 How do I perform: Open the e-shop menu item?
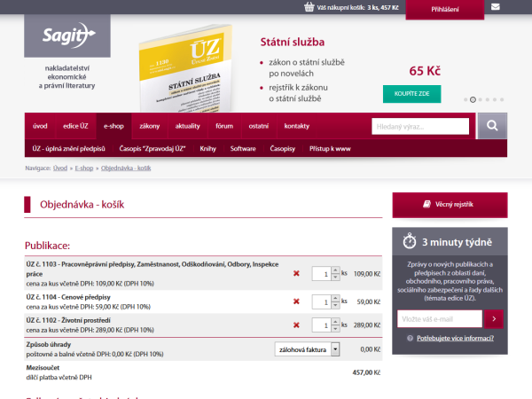(113, 126)
